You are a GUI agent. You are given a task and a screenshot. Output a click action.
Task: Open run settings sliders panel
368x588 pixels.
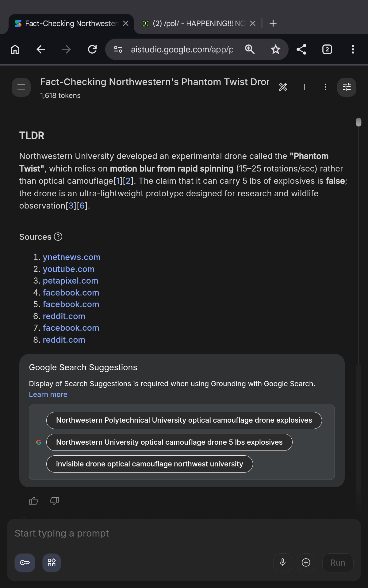(347, 87)
